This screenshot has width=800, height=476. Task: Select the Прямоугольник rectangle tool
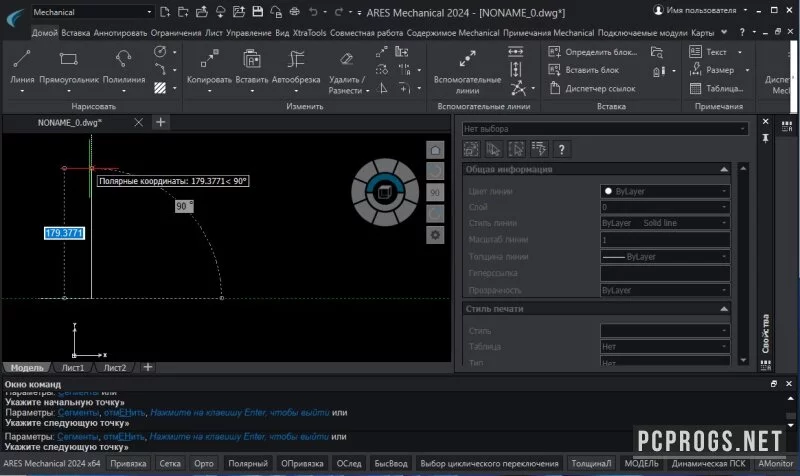point(68,68)
